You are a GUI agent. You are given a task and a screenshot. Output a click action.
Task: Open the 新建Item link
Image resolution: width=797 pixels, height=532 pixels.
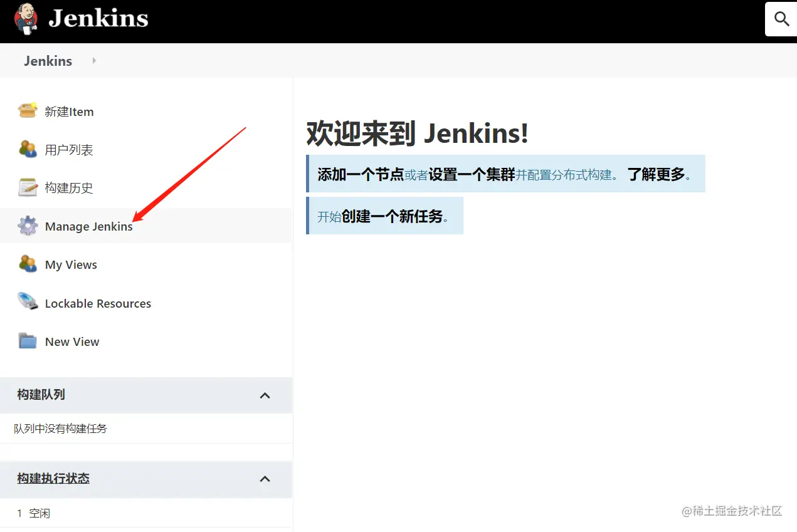pyautogui.click(x=69, y=112)
